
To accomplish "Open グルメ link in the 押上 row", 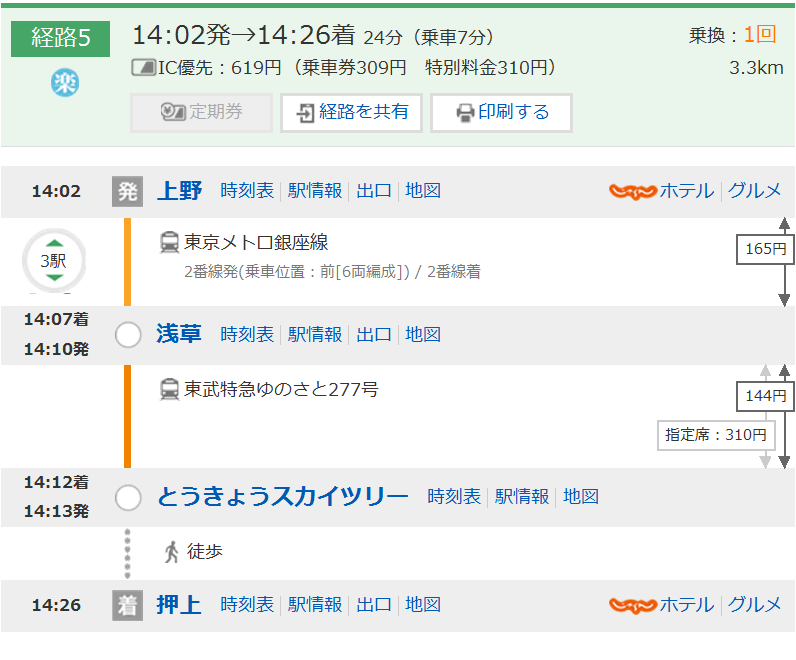I will (x=754, y=605).
